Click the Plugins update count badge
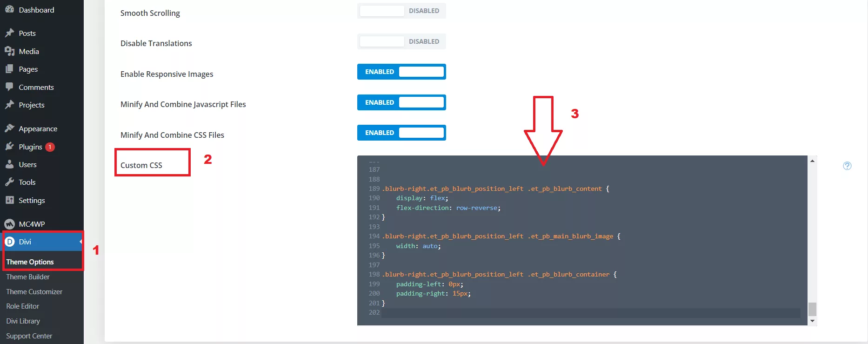Image resolution: width=868 pixels, height=344 pixels. coord(50,147)
